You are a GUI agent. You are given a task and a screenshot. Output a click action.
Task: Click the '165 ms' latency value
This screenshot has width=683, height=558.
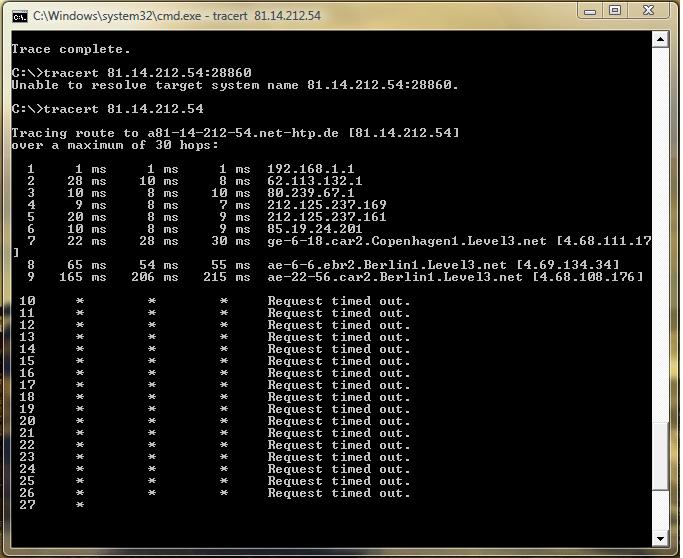pos(83,277)
